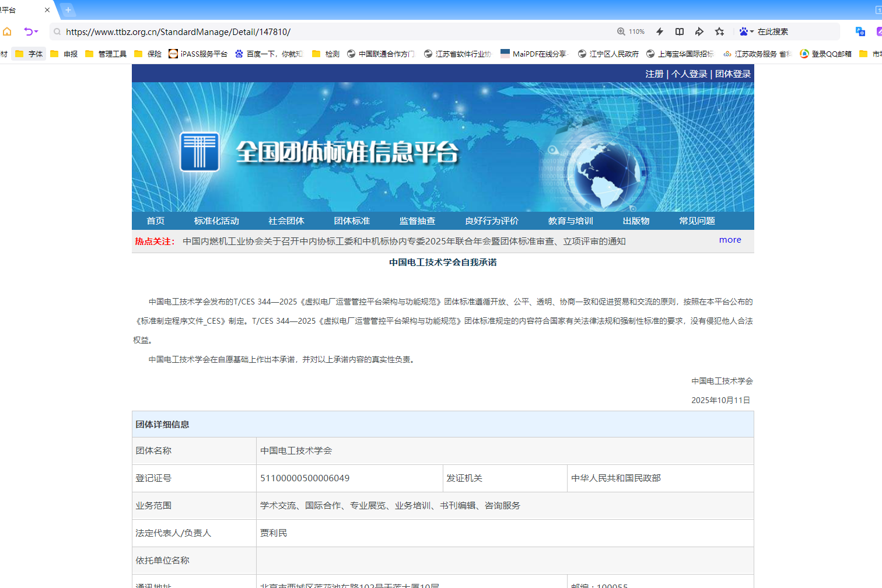Click the Baidu paw search icon
The image size is (882, 588).
pyautogui.click(x=744, y=31)
